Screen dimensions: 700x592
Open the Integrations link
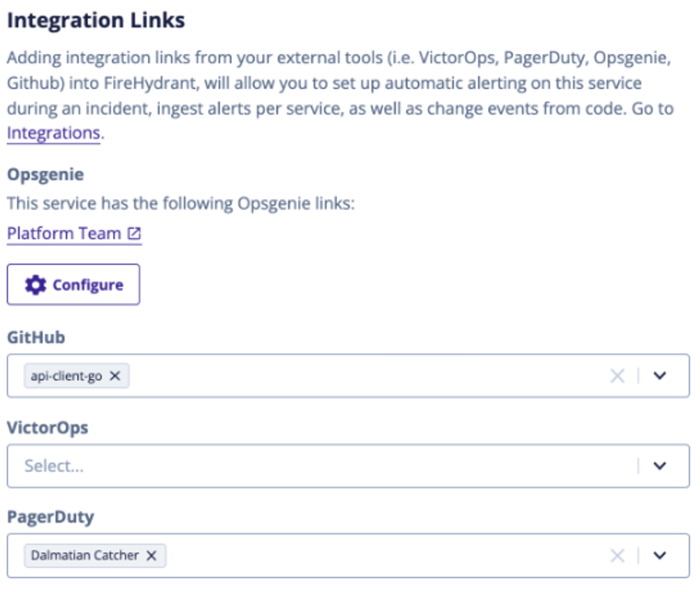(x=53, y=133)
